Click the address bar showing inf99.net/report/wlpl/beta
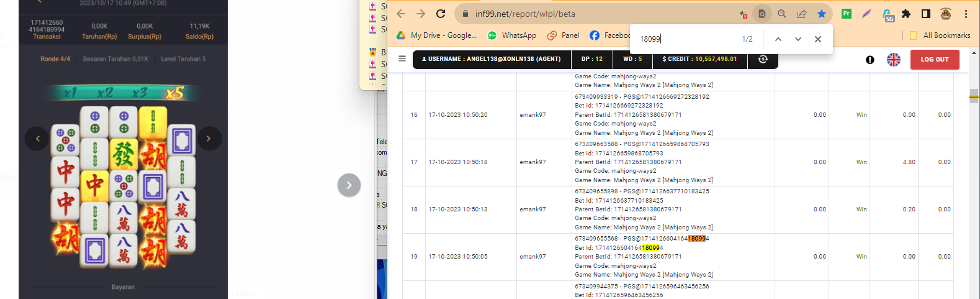Viewport: 980px width, 299px height. click(596, 14)
